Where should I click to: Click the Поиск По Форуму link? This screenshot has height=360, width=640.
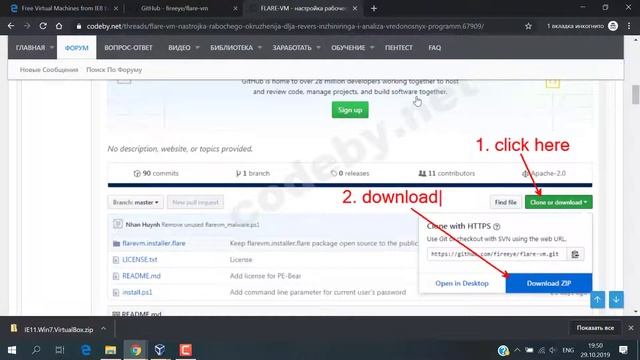[x=114, y=70]
